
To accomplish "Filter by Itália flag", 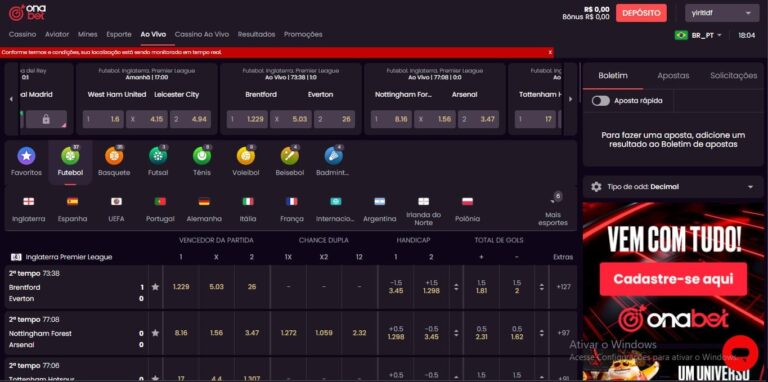I will (248, 201).
